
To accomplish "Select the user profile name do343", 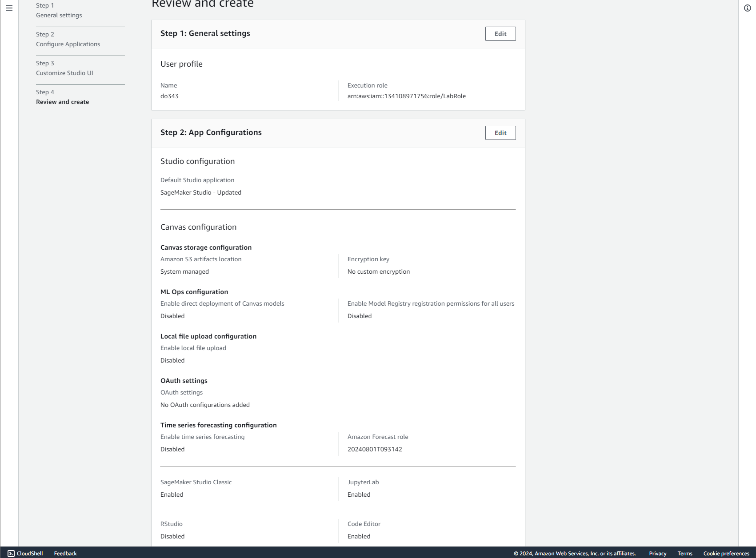I will [x=169, y=96].
